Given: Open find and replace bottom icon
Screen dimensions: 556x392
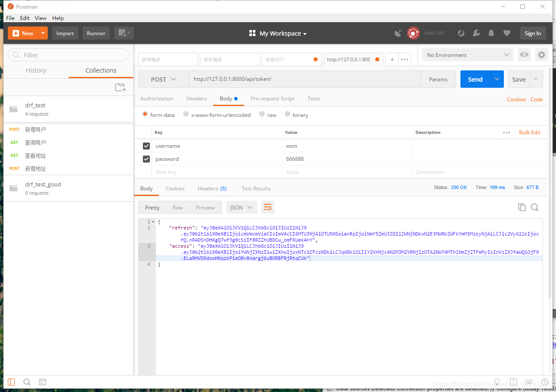Looking at the screenshot, I should click(x=27, y=382).
